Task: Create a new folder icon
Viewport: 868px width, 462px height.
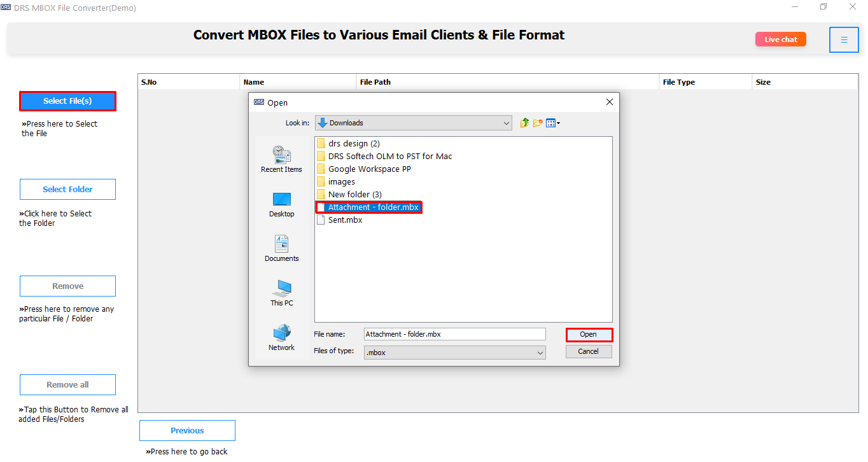Action: point(538,123)
